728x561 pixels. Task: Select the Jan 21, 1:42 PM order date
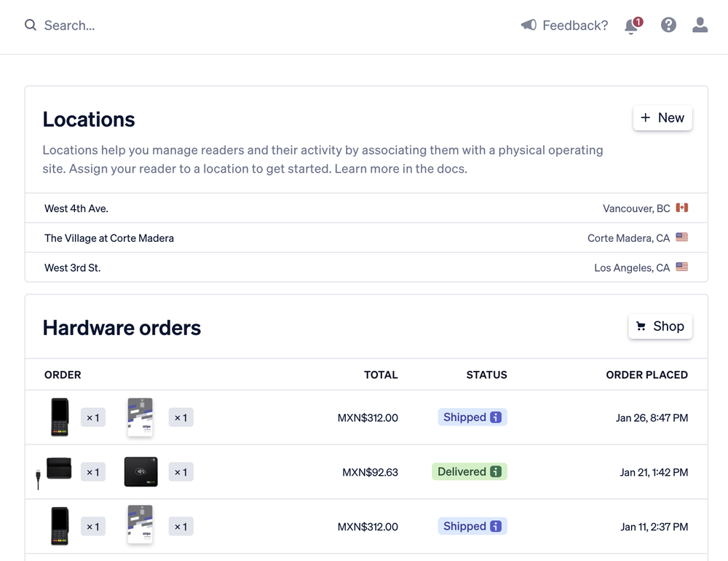654,472
